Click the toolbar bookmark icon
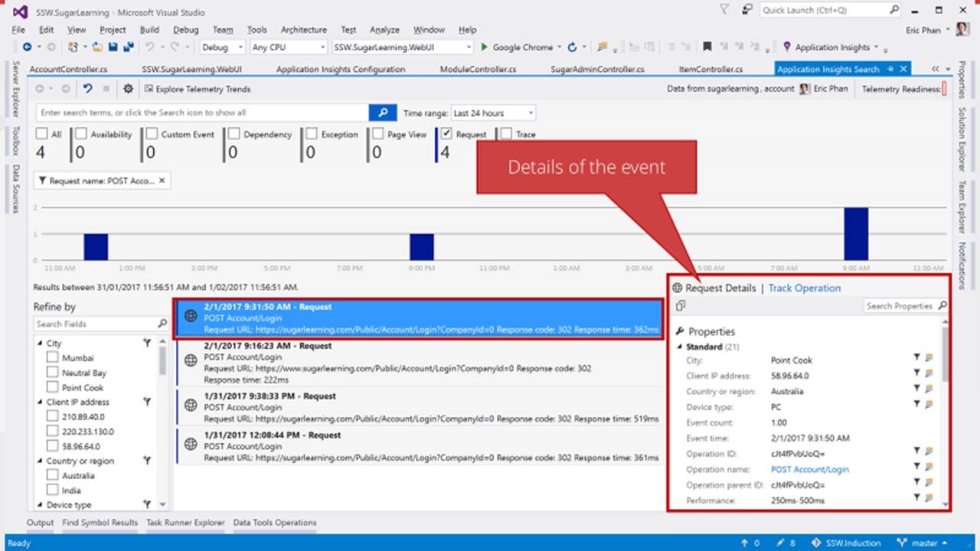This screenshot has width=980, height=551. pyautogui.click(x=707, y=47)
